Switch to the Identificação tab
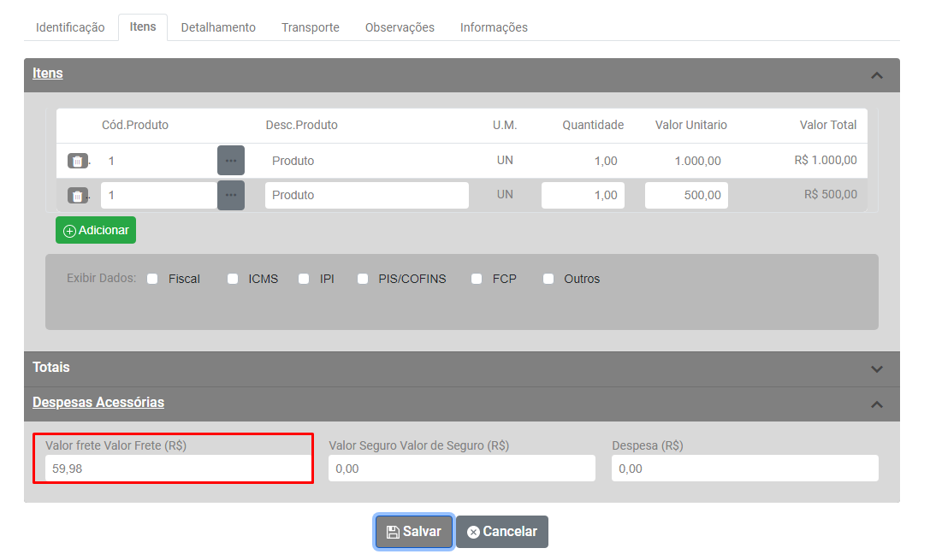930x560 pixels. (x=70, y=27)
